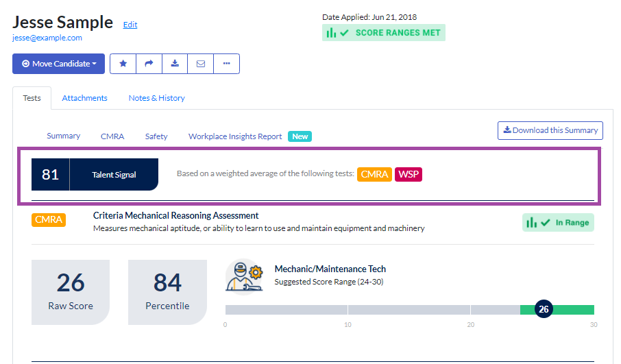Click the CMRA label beside assessment title
This screenshot has height=364, width=621.
click(x=48, y=219)
